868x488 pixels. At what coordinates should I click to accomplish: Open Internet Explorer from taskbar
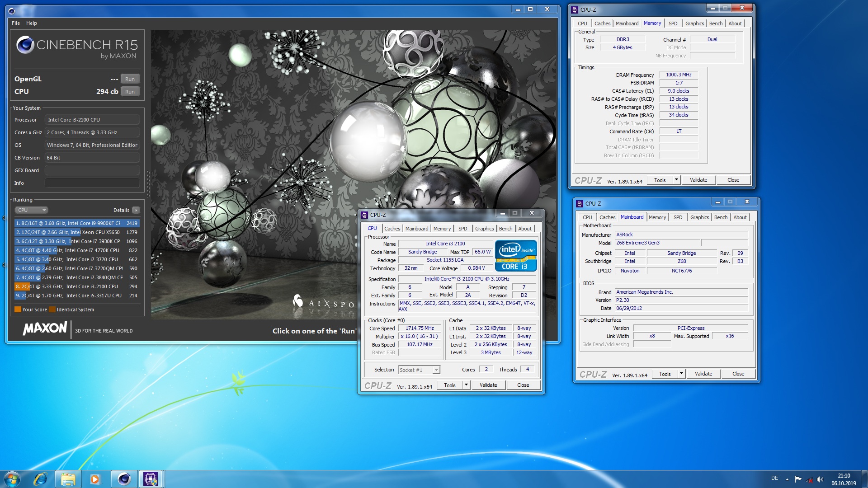(41, 479)
